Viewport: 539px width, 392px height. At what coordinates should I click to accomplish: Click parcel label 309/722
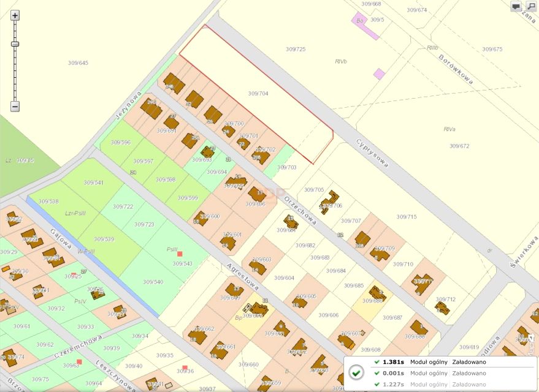coord(123,206)
